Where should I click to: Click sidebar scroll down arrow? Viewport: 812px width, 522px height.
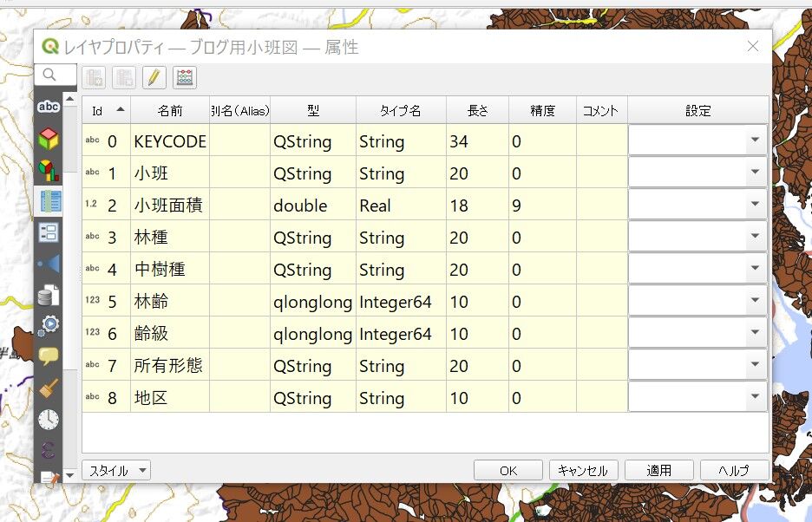point(70,474)
